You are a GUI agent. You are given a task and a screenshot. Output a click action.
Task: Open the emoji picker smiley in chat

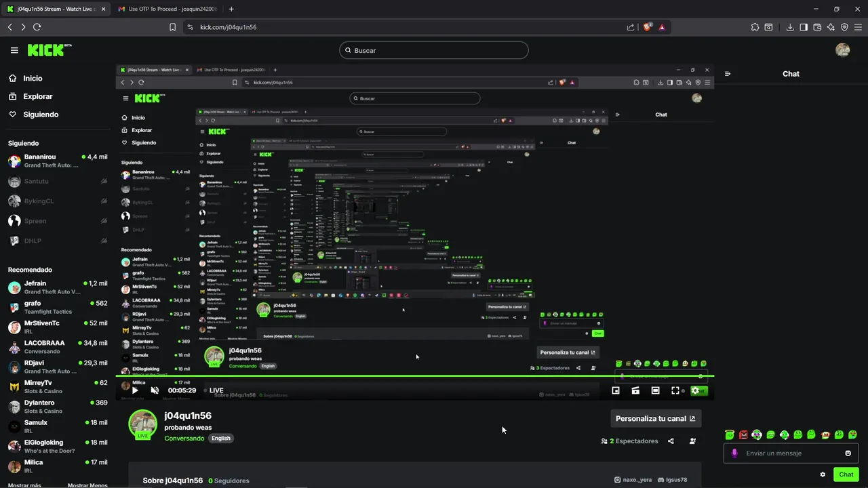point(848,453)
